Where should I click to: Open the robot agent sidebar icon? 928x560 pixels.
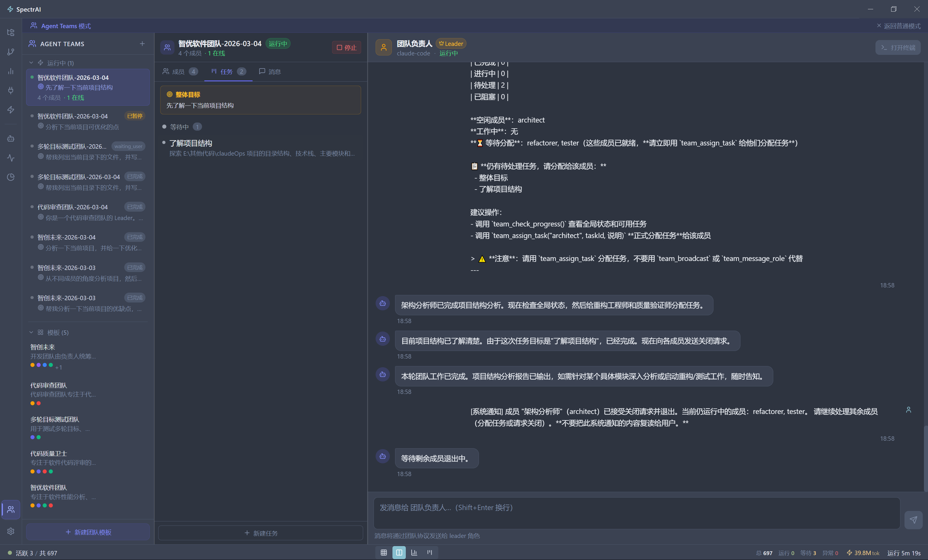click(x=10, y=138)
